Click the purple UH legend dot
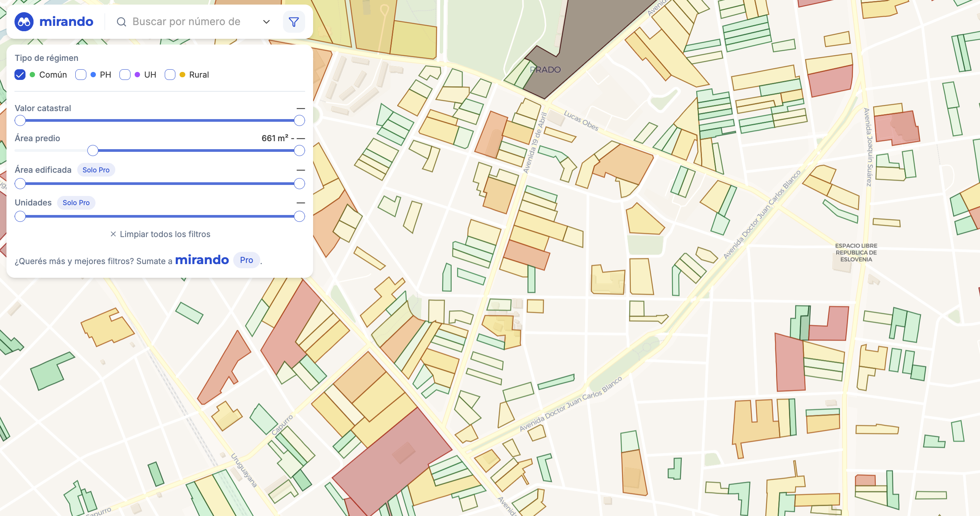980x516 pixels. [x=137, y=75]
